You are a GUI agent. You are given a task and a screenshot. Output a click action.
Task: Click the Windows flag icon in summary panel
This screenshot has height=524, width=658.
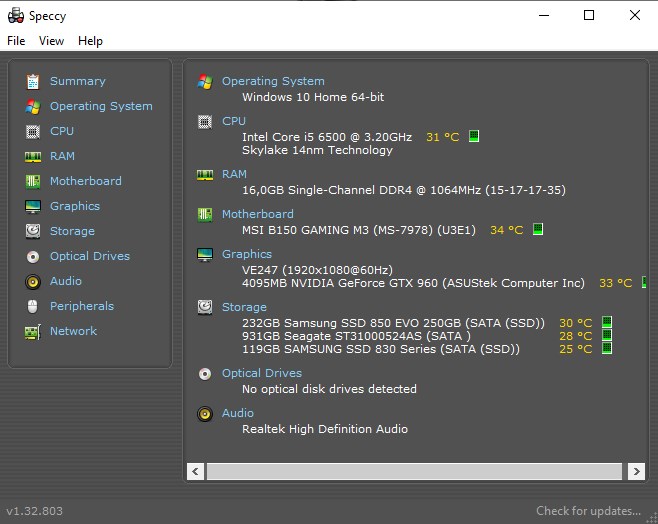[x=205, y=81]
